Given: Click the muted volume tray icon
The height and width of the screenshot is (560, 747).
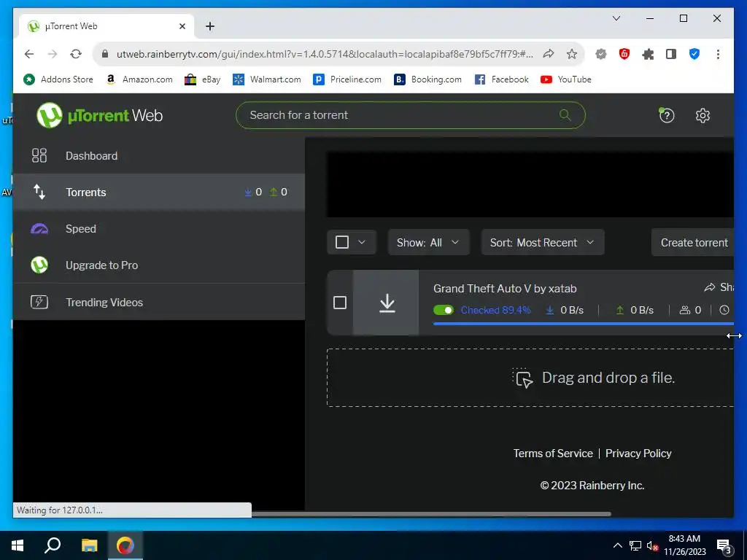Looking at the screenshot, I should (x=652, y=545).
